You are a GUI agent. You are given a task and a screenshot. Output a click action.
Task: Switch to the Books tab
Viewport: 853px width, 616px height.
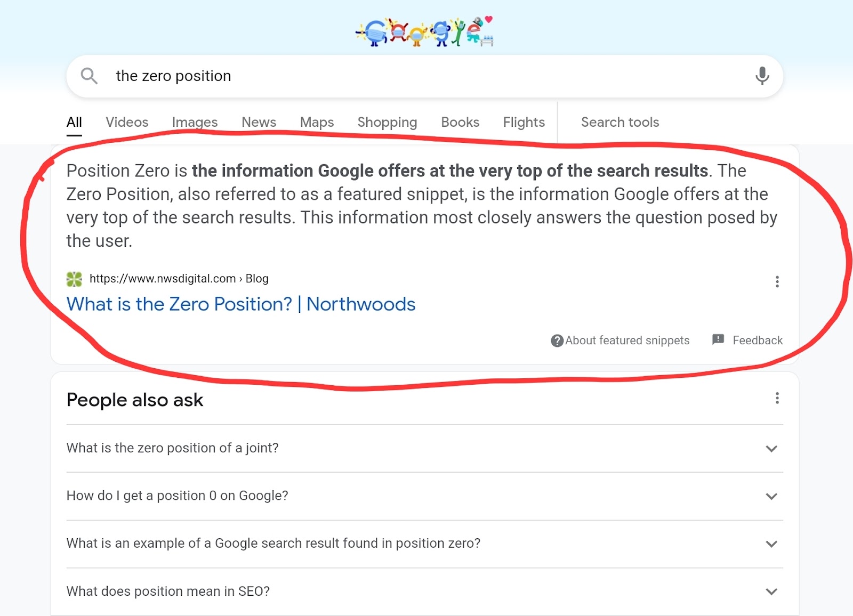[460, 123]
